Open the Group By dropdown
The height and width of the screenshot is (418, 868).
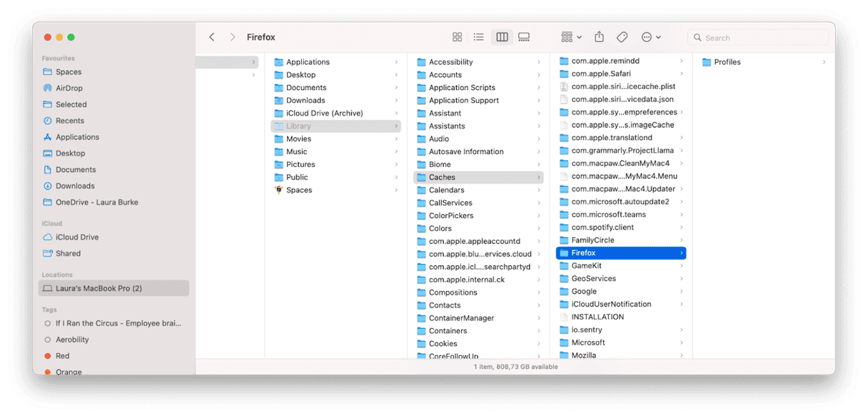coord(569,36)
